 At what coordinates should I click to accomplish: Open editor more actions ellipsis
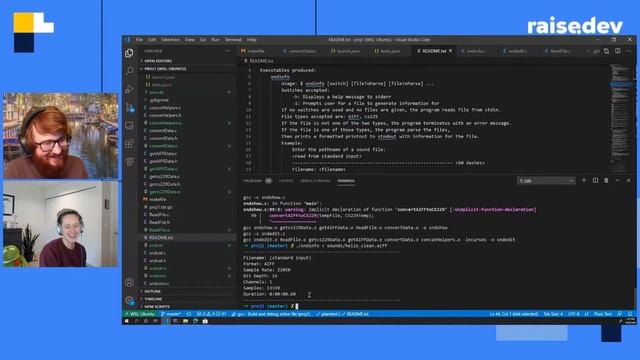[x=629, y=51]
